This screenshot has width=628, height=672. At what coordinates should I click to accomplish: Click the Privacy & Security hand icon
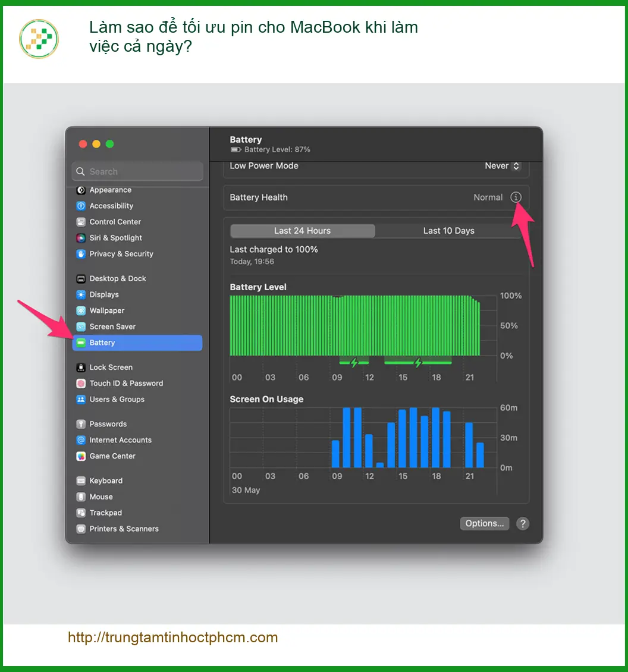pyautogui.click(x=81, y=254)
